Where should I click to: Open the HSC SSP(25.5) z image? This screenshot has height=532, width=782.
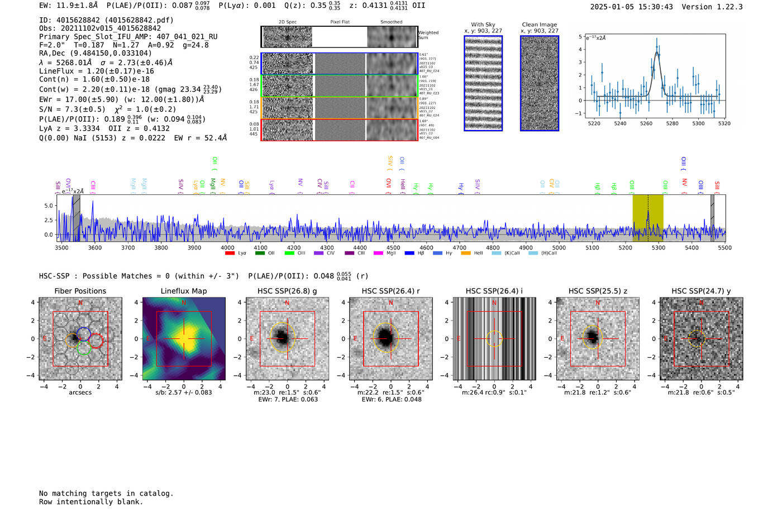pos(598,339)
